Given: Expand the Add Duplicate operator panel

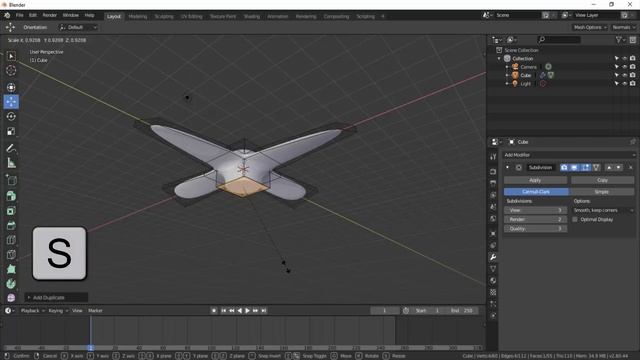Looking at the screenshot, I should click(56, 298).
